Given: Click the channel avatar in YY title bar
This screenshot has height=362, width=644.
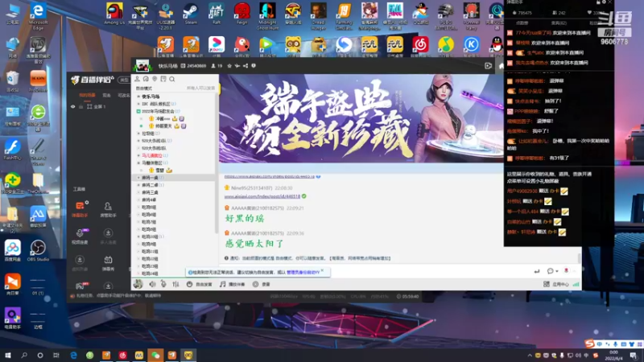Looking at the screenshot, I should pos(142,66).
